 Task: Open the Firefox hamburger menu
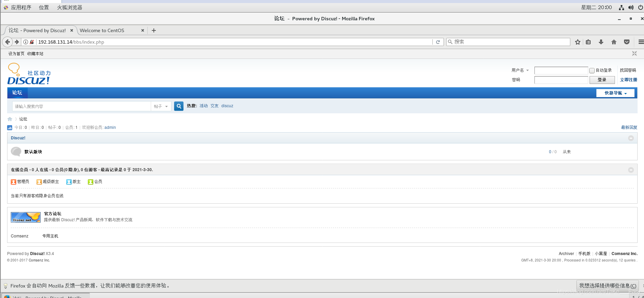point(641,42)
